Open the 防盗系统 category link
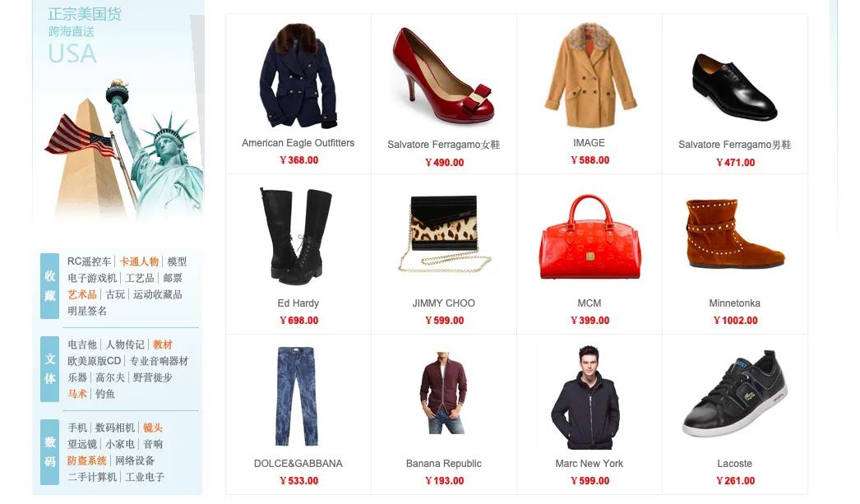The image size is (860, 504). tap(87, 460)
